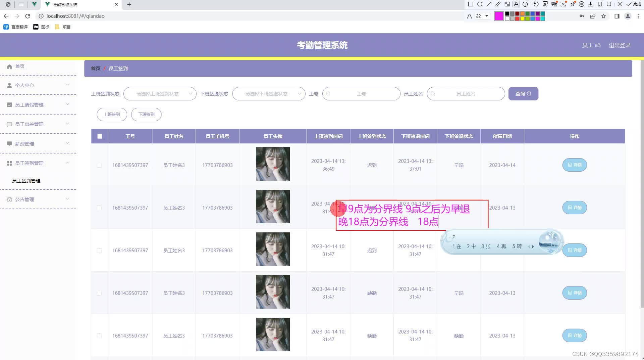Open the browser profile avatar
The height and width of the screenshot is (360, 644).
click(x=628, y=16)
